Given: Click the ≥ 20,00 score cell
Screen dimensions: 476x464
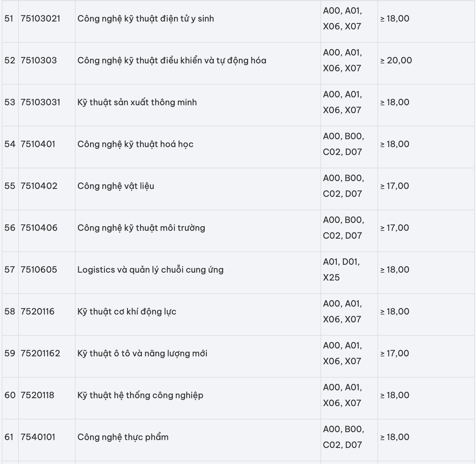Looking at the screenshot, I should tap(427, 60).
